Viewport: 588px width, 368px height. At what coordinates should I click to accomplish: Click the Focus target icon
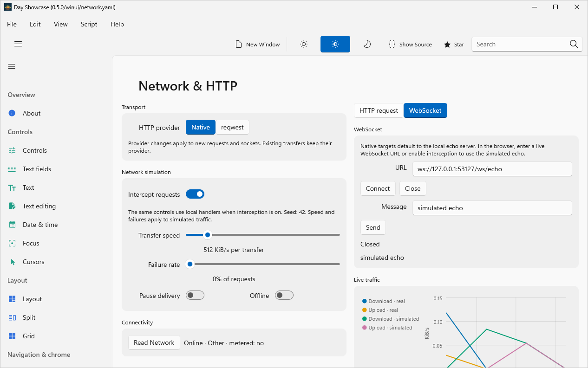pos(12,243)
